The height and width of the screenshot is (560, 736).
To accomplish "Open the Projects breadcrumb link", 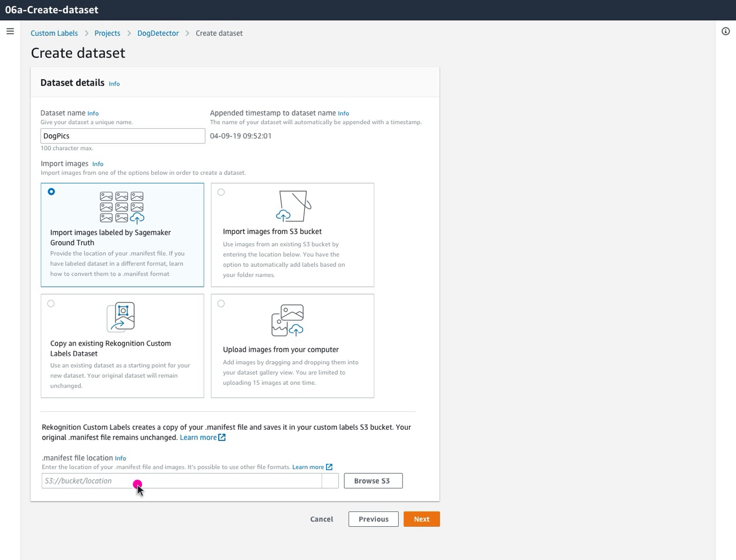I will [107, 33].
